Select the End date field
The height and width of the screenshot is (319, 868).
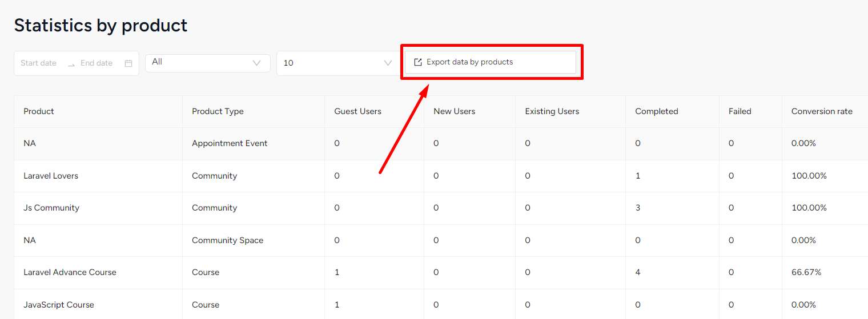pos(97,63)
